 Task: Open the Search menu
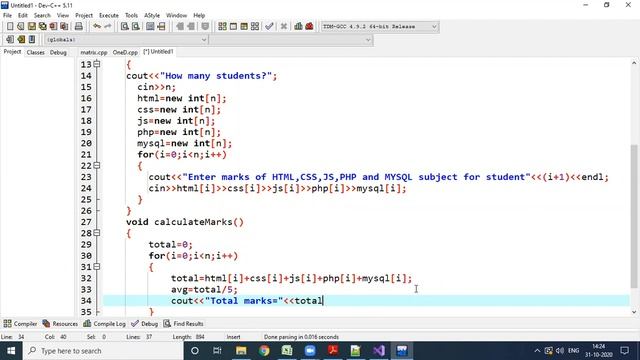pyautogui.click(x=42, y=16)
